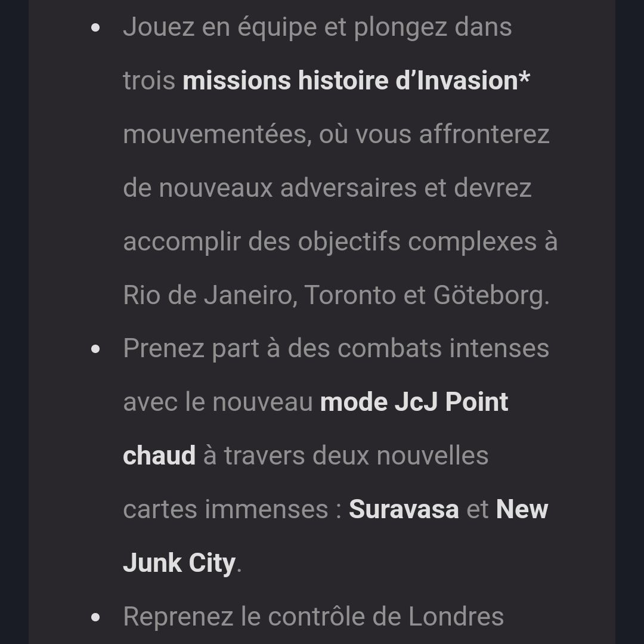644x644 pixels.
Task: Click the line 'mouvementées, où vous affronterez'
Action: point(336,134)
